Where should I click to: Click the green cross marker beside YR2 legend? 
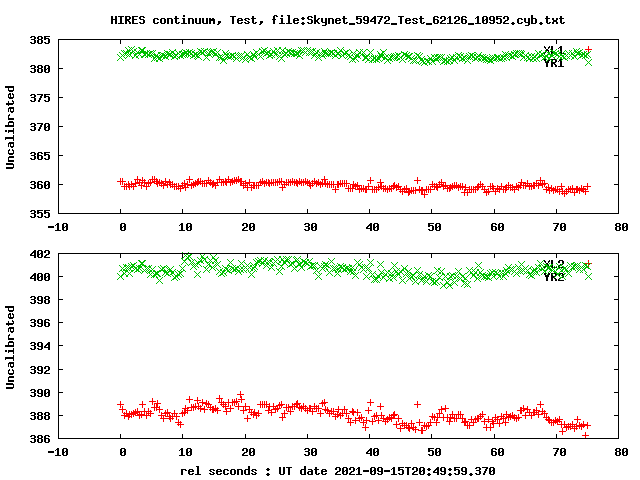point(588,276)
